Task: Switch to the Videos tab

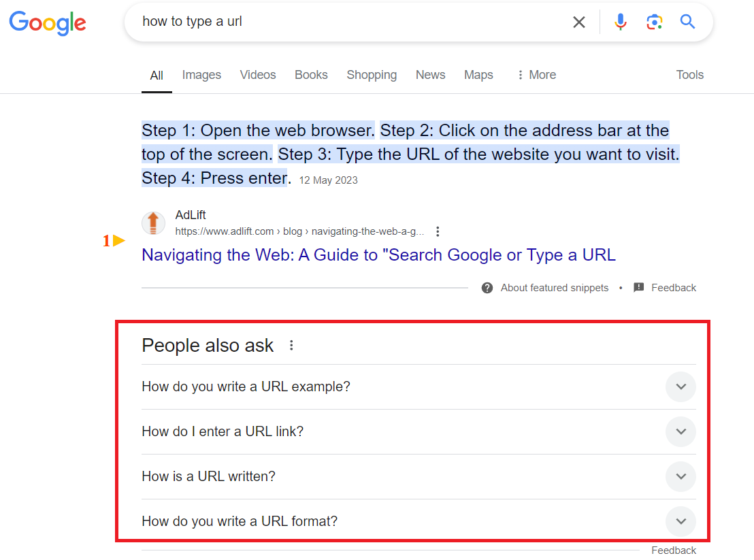Action: coord(258,75)
